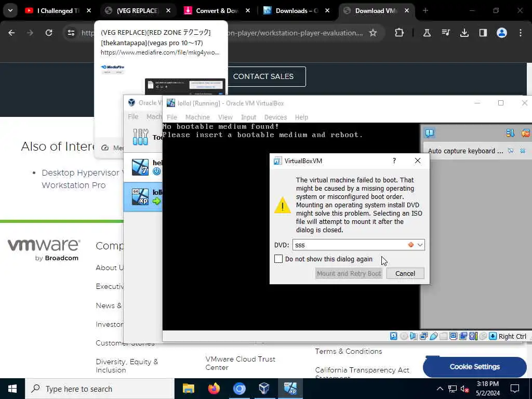Click the muted volume icon in the system tray
This screenshot has width=532, height=399.
tap(464, 389)
